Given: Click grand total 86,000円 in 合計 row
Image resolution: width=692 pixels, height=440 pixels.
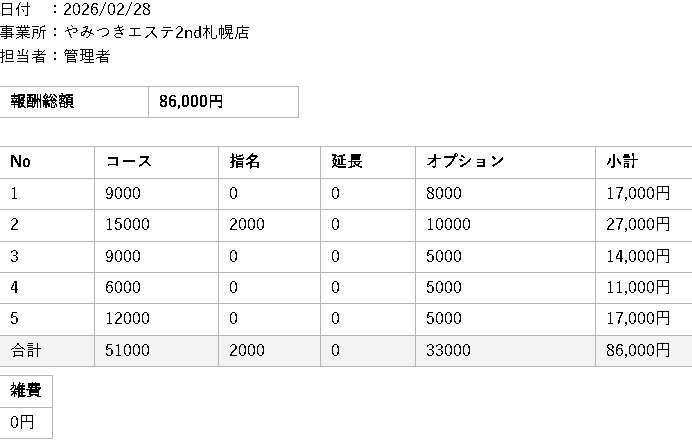Looking at the screenshot, I should (x=637, y=351).
